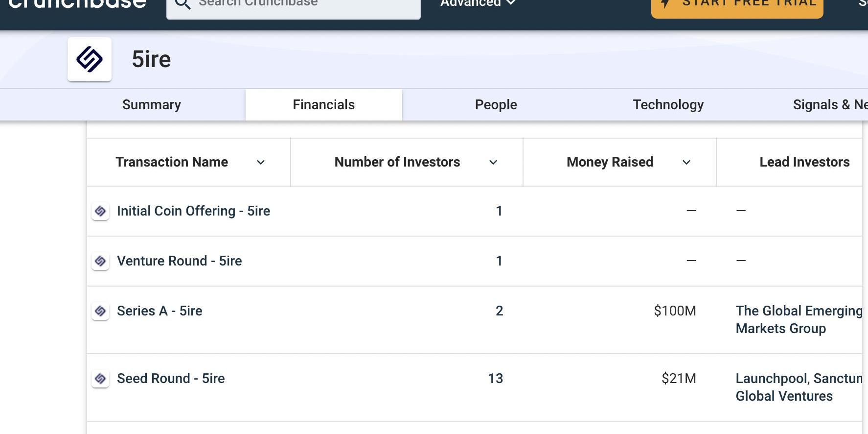Open Seed Round - 5ire link
Viewport: 868px width, 434px height.
(171, 378)
